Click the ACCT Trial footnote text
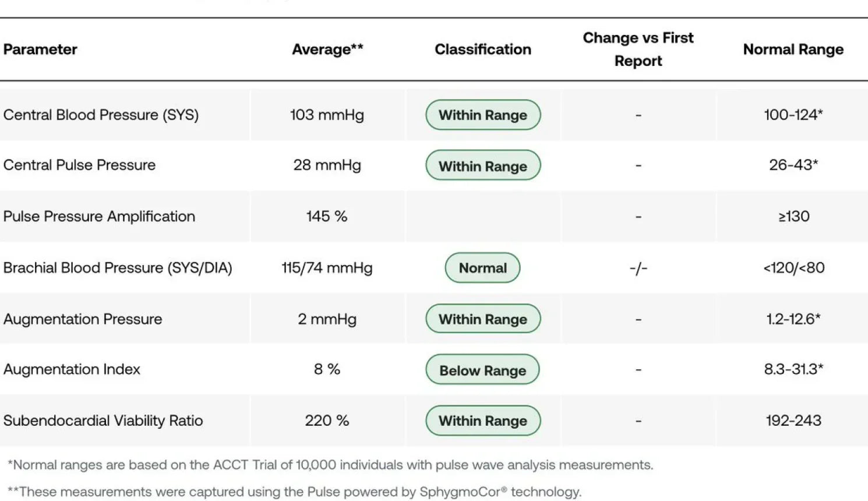The width and height of the screenshot is (868, 501). pos(330,465)
